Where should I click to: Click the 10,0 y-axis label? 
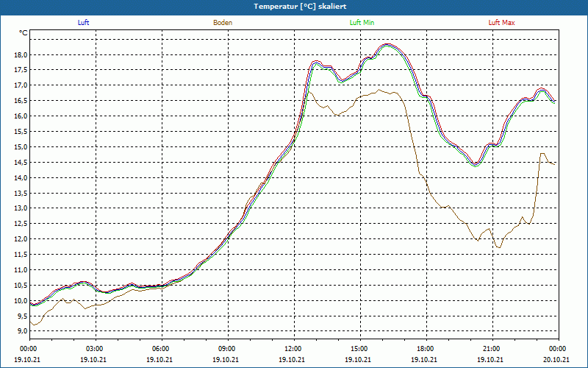tap(21, 300)
